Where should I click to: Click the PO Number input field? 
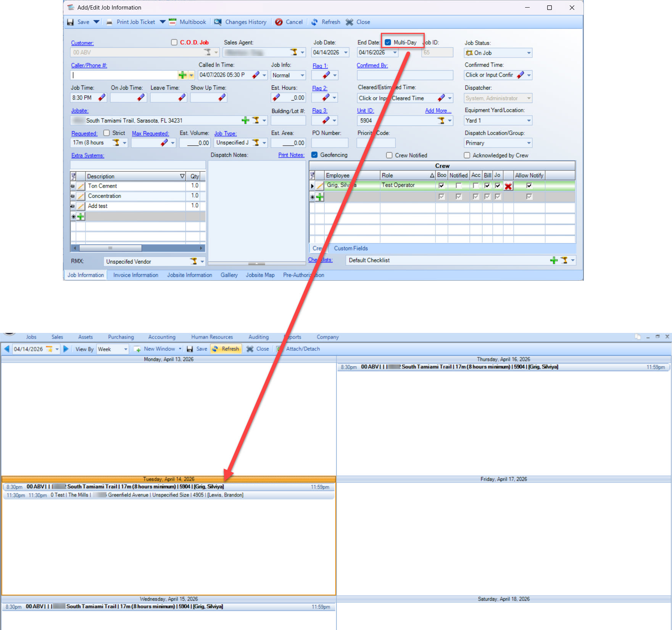[330, 143]
